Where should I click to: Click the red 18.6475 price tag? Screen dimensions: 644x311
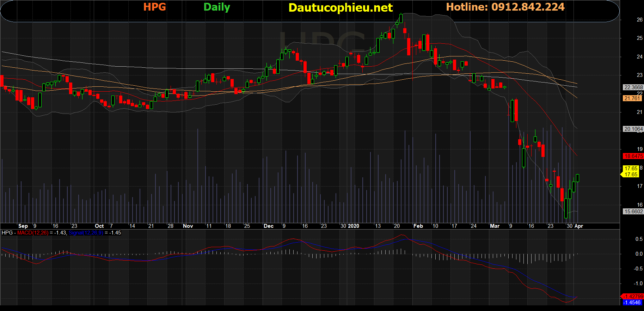coord(633,156)
